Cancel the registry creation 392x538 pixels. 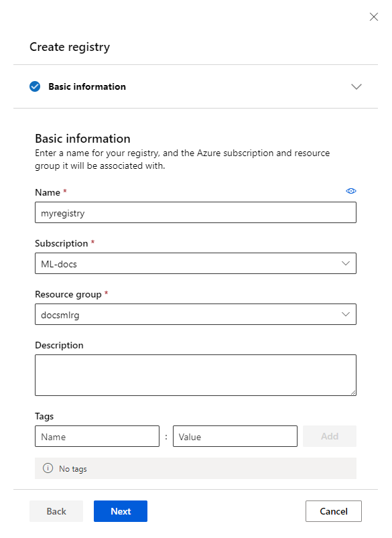(x=334, y=511)
